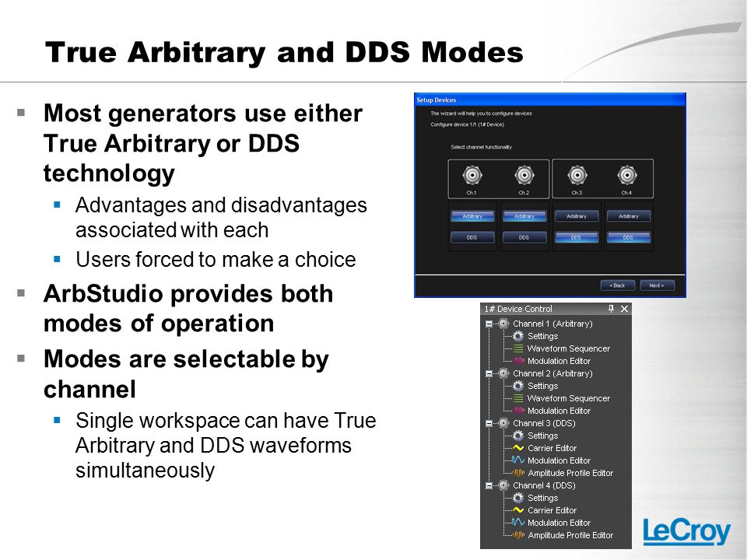The height and width of the screenshot is (560, 747).
Task: Go back with the < Back button
Action: click(x=617, y=285)
